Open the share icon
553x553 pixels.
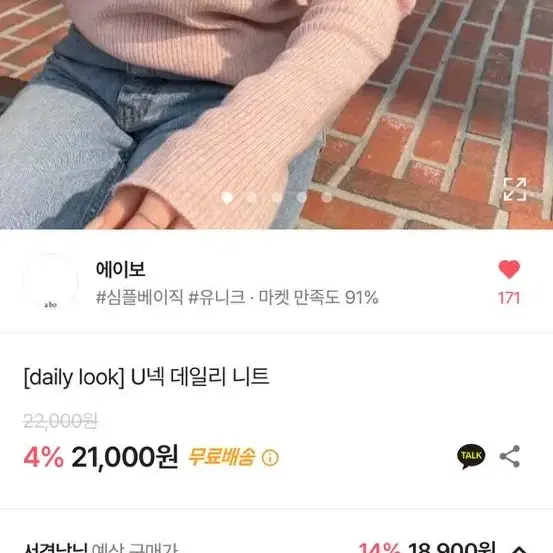point(510,456)
